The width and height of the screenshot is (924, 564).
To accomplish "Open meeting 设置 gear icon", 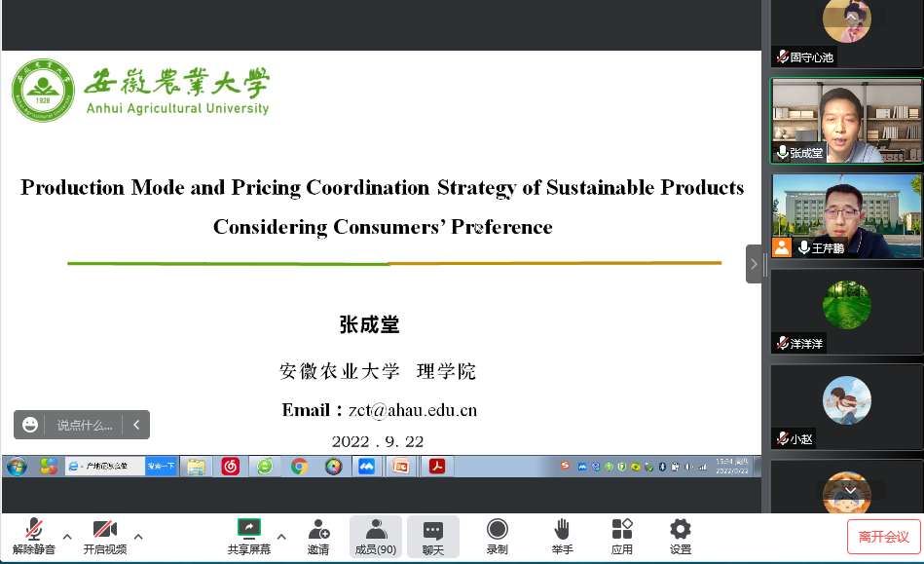I will pyautogui.click(x=681, y=536).
